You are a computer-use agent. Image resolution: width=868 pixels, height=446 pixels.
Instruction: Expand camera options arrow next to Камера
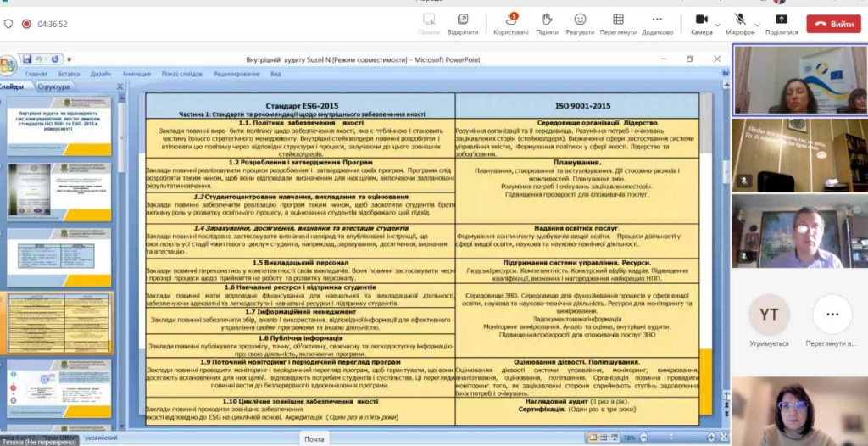(x=717, y=25)
